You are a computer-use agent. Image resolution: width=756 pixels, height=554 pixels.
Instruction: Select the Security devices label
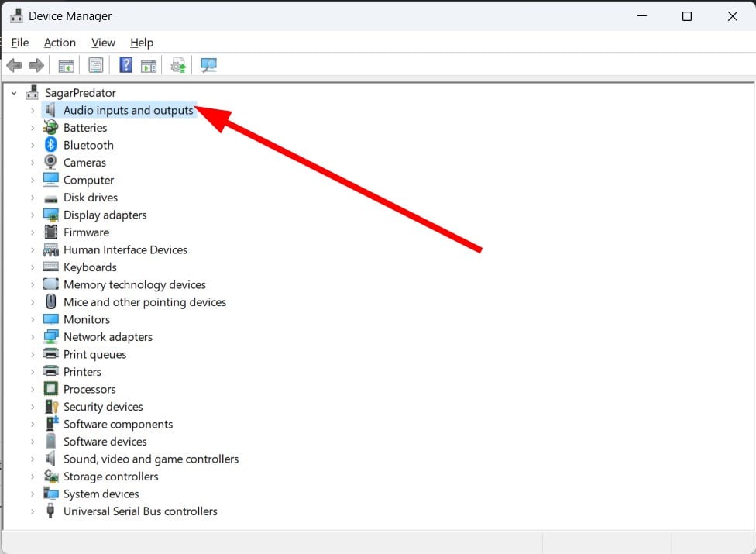(x=103, y=407)
